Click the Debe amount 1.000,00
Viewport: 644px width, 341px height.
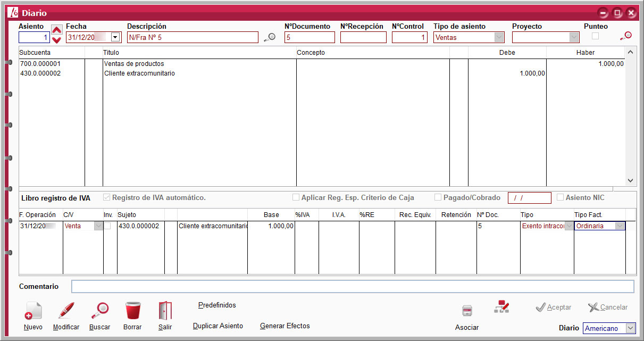tap(532, 73)
